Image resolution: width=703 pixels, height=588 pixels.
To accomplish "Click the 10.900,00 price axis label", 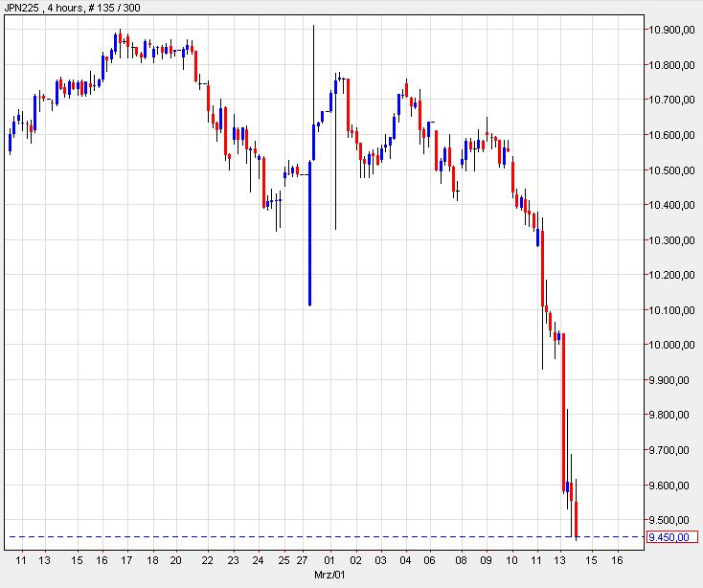I will (671, 30).
